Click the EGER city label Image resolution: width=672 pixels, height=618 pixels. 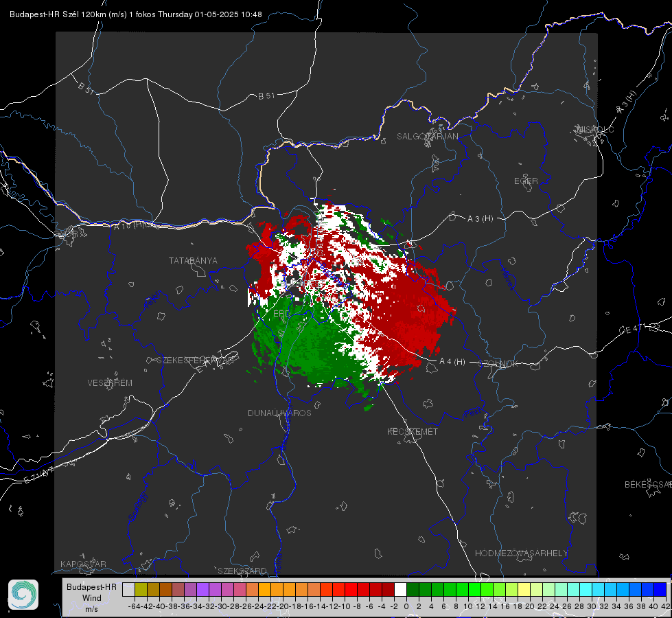pyautogui.click(x=526, y=181)
